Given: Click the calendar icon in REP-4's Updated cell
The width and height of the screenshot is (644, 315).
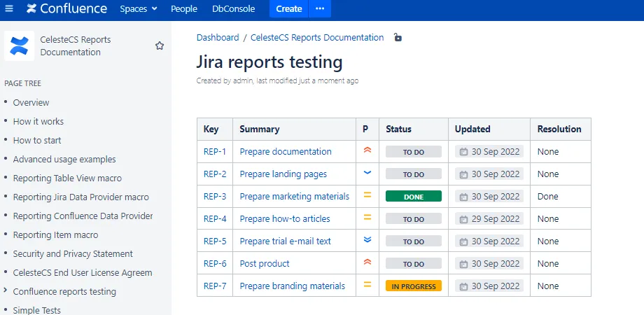Looking at the screenshot, I should tap(463, 219).
